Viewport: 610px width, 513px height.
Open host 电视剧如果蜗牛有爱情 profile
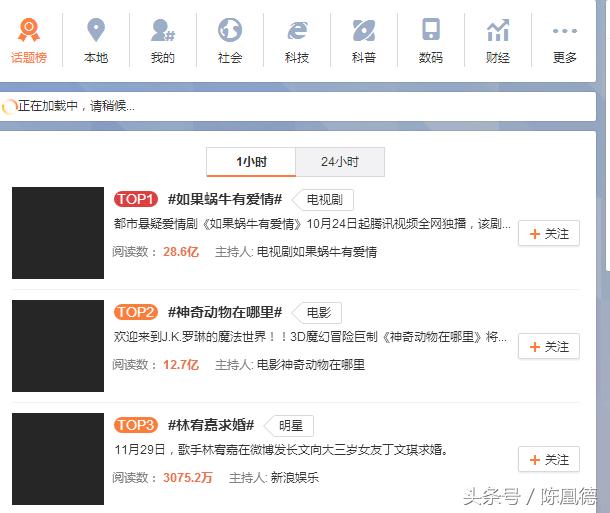coord(317,252)
